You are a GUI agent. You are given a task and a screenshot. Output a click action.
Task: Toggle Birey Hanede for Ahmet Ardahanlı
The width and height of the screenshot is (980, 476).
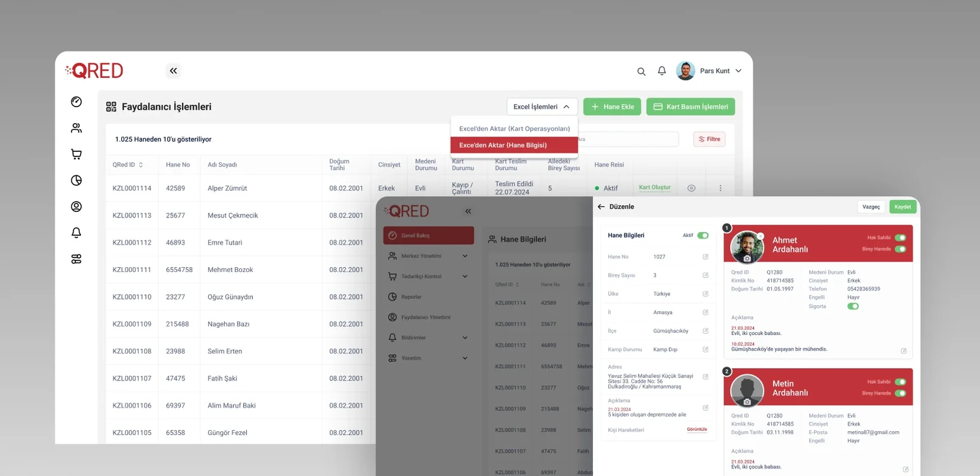pyautogui.click(x=900, y=249)
